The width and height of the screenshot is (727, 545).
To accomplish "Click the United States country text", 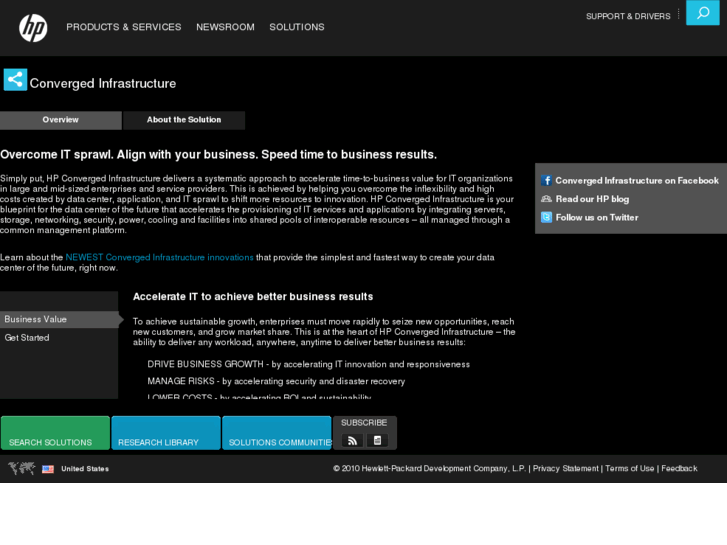I will [85, 469].
